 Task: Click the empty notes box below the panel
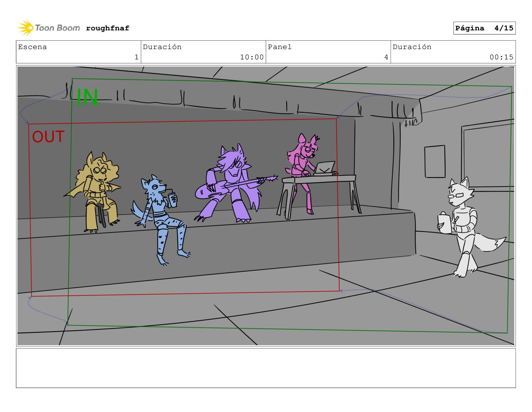266,368
